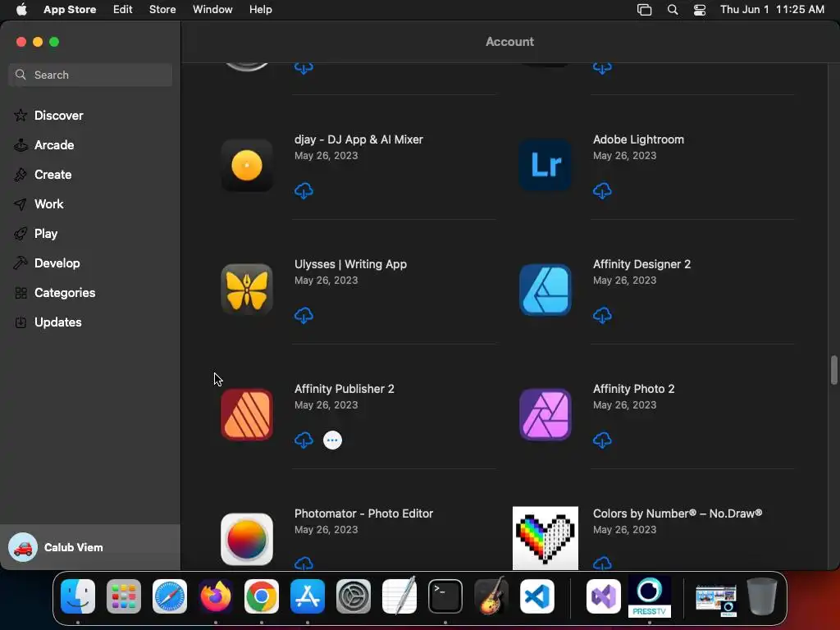Download Affinity Designer 2 from cloud
This screenshot has height=630, width=840.
(x=602, y=316)
